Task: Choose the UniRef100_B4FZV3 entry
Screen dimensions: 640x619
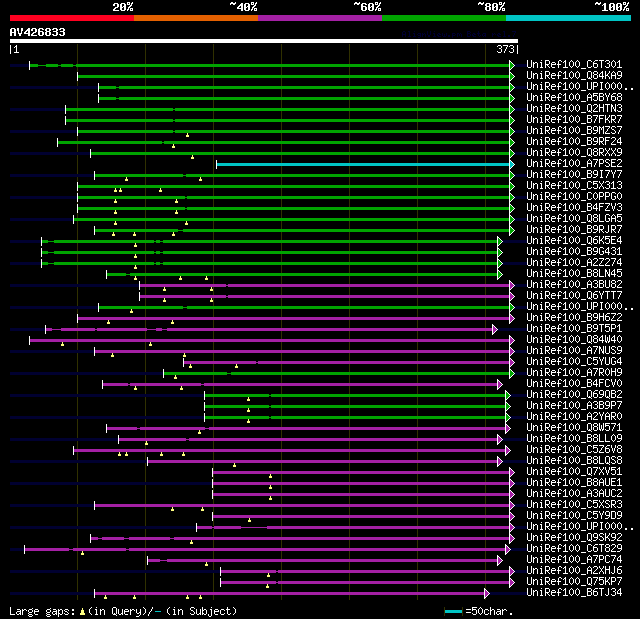Action: coord(574,208)
